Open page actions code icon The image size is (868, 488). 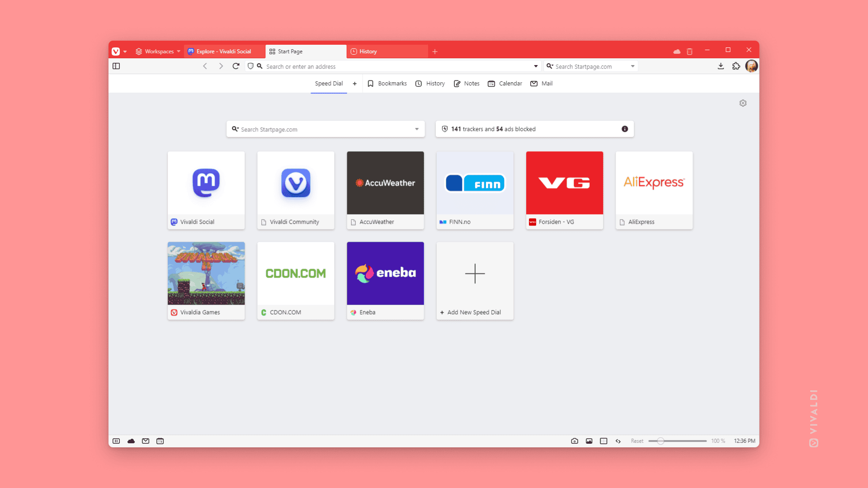(x=618, y=441)
